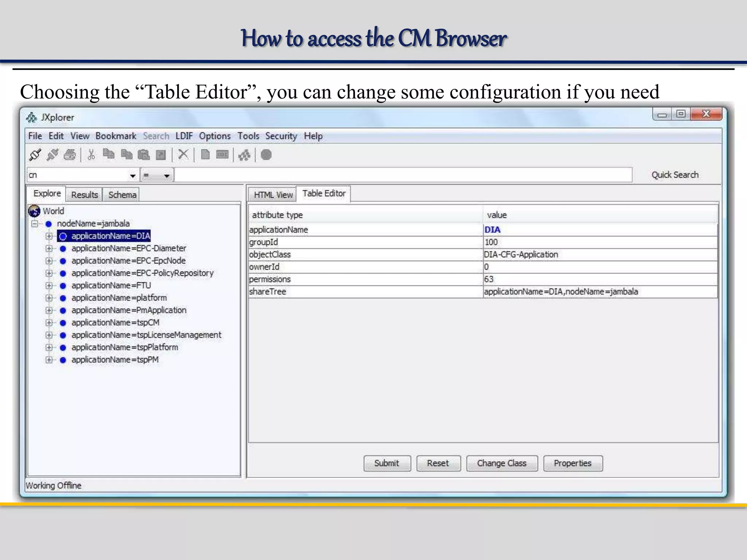Click the Rename entry icon
This screenshot has height=560, width=747.
tap(222, 155)
